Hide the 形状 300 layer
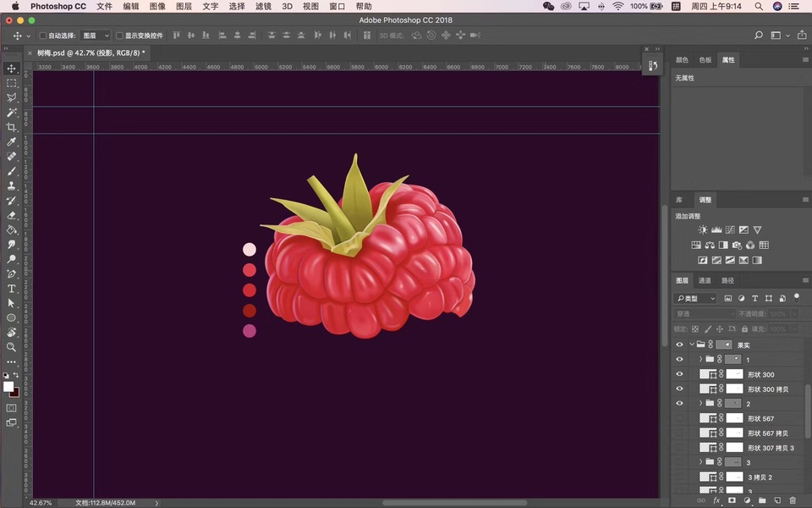The image size is (812, 508). click(679, 374)
